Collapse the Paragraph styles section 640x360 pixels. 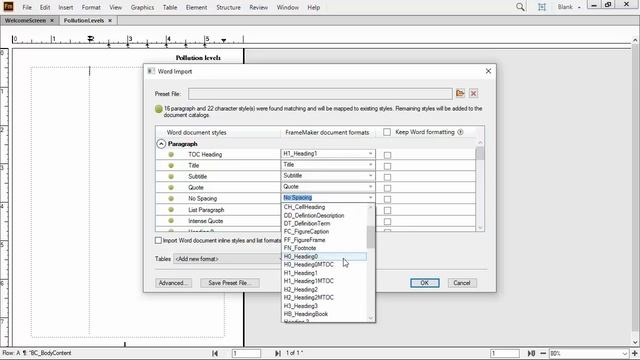pos(161,144)
